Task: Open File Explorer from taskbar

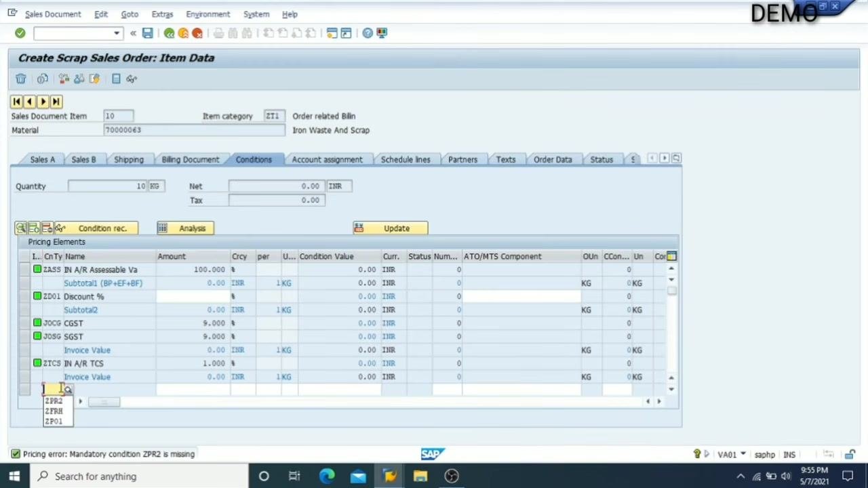Action: [x=420, y=476]
